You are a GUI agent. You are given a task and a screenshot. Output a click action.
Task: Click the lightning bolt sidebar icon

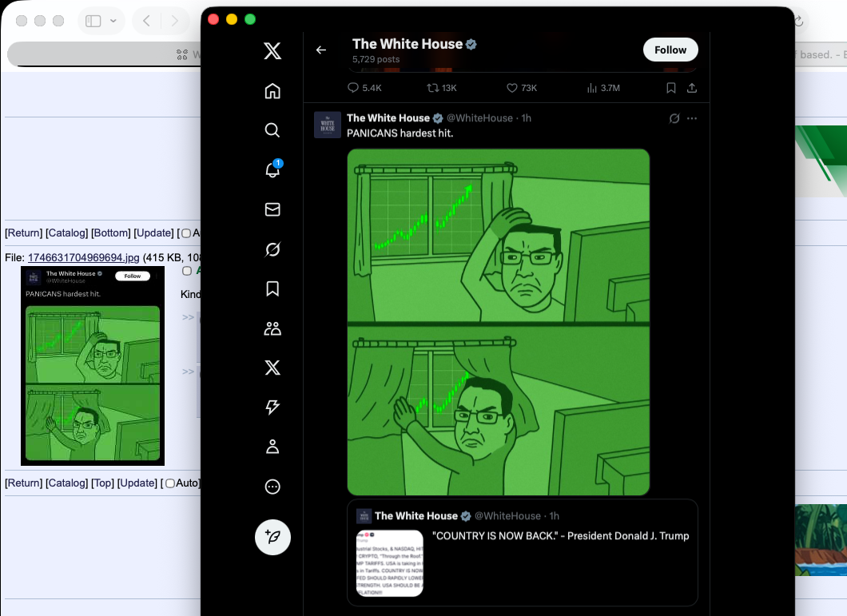[x=272, y=407]
